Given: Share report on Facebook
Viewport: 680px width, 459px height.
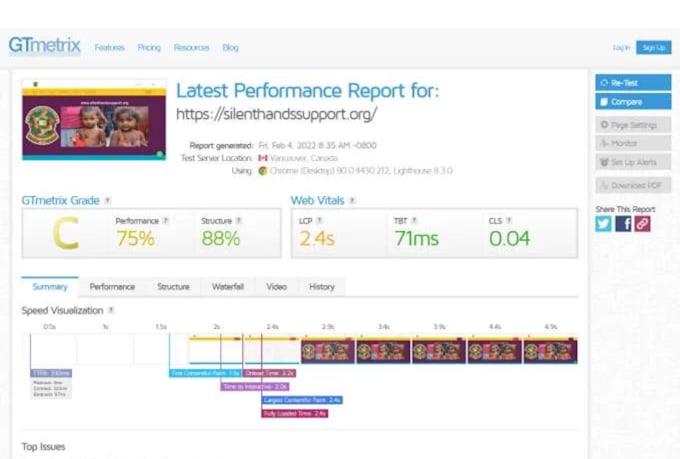Looking at the screenshot, I should pos(623,224).
